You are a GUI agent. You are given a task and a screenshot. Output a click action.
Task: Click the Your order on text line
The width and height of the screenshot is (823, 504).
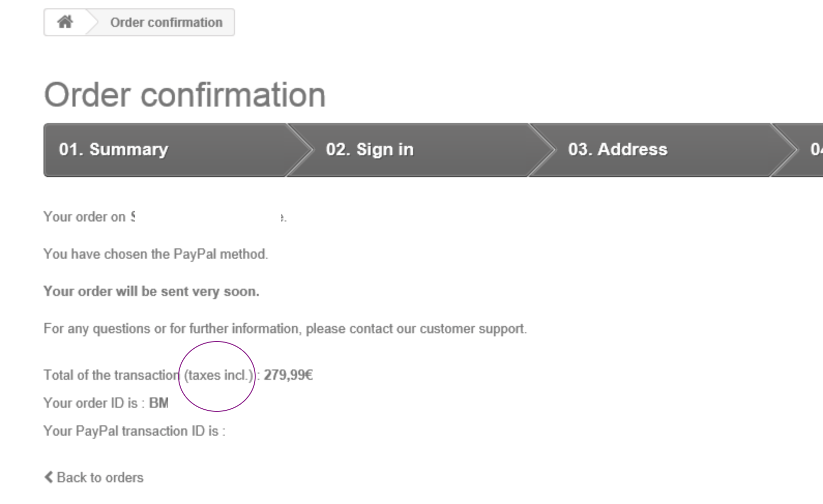tap(165, 217)
